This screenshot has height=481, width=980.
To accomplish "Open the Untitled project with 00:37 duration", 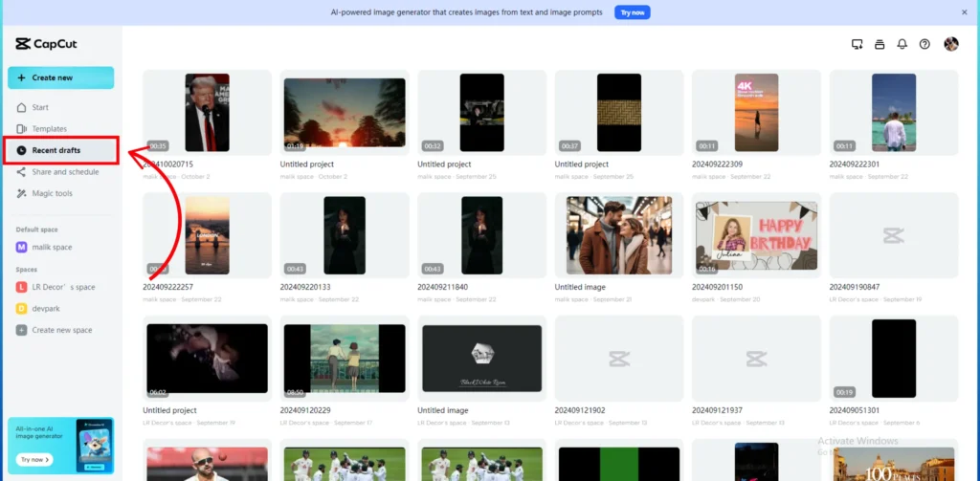I will pyautogui.click(x=619, y=113).
